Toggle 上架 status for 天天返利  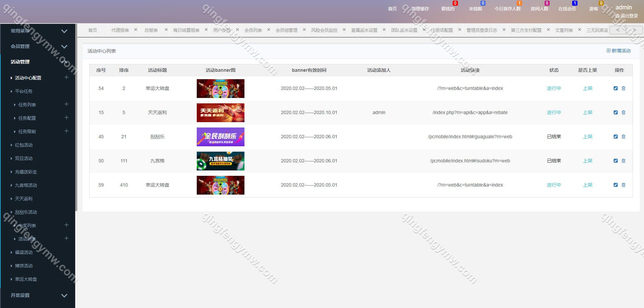coord(587,112)
